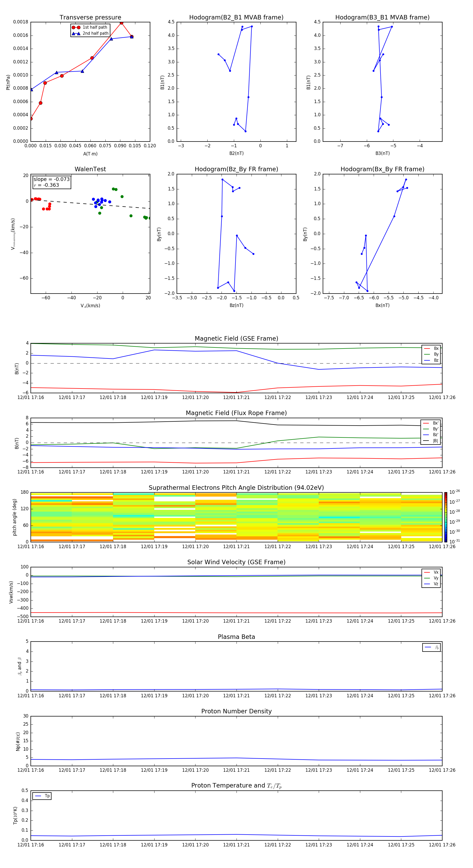Image resolution: width=473 pixels, height=868 pixels.
Task: Select the βp legend entry in Plasma Beta
Action: coord(431,647)
